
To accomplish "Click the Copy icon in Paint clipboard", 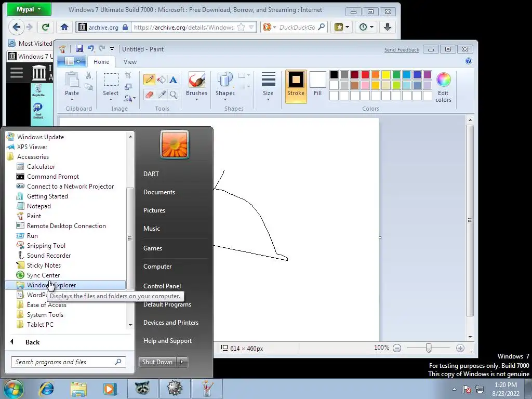I will tap(88, 87).
